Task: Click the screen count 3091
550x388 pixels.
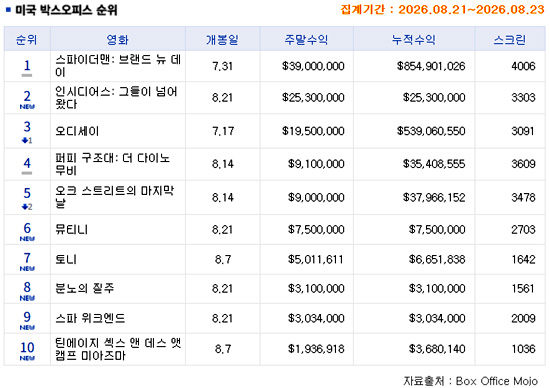Action: (x=523, y=131)
